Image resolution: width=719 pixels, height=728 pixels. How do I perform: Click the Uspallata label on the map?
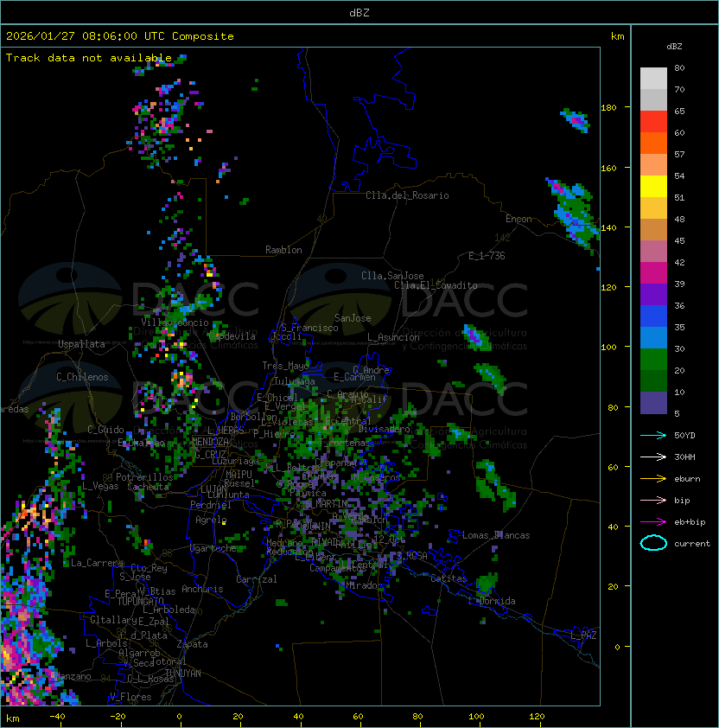(81, 344)
